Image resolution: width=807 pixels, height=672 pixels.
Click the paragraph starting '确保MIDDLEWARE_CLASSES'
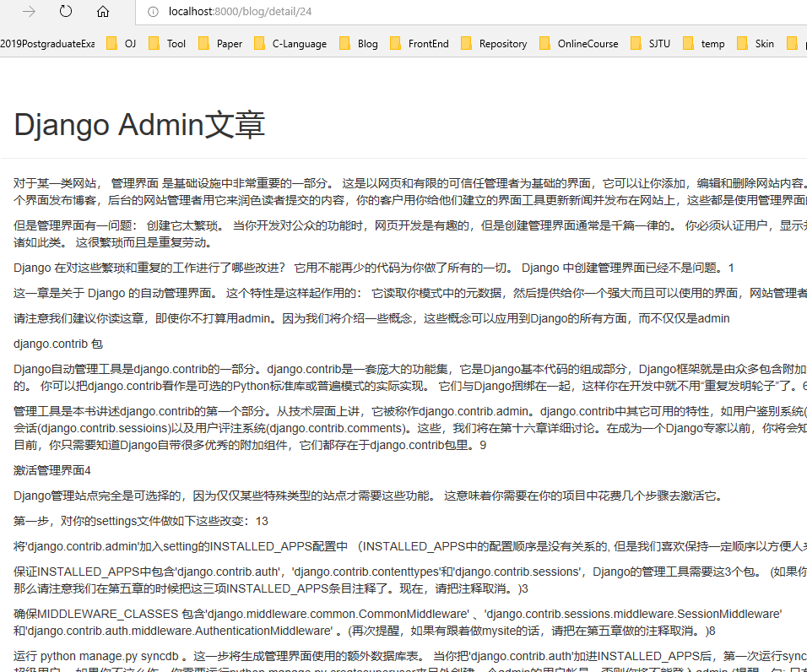pyautogui.click(x=398, y=622)
